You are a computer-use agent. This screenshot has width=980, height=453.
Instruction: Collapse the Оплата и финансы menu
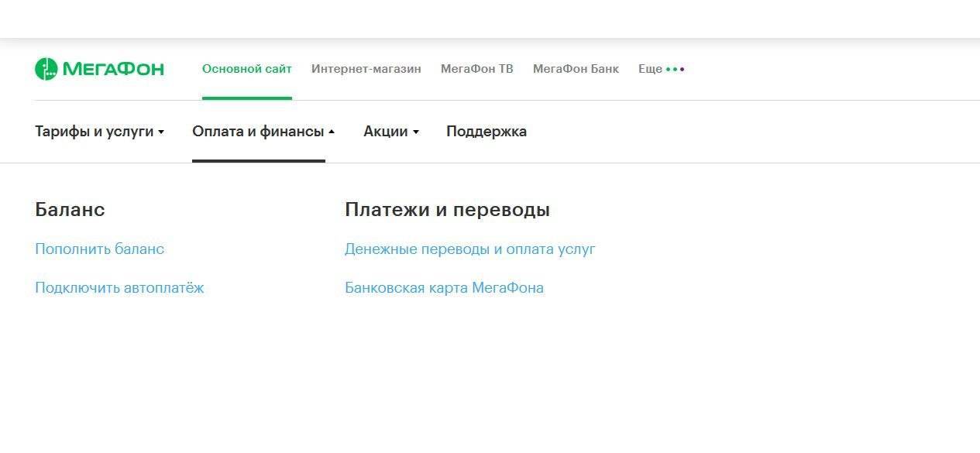[x=263, y=132]
